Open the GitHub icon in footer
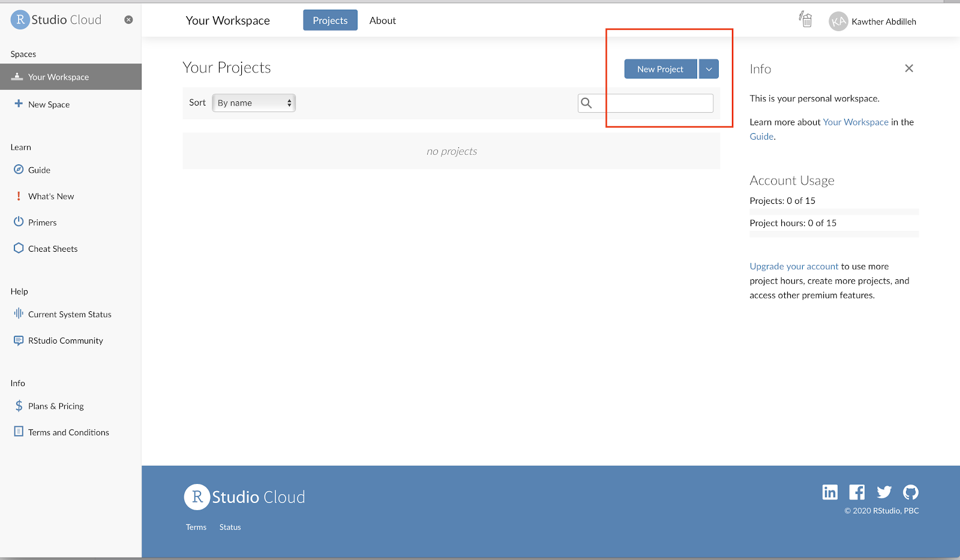The image size is (960, 560). 911,492
